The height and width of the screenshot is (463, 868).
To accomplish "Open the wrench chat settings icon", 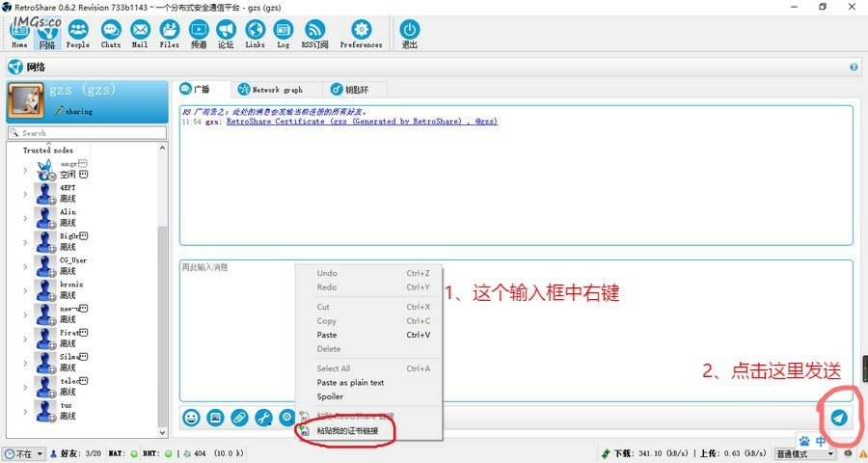I will (264, 418).
